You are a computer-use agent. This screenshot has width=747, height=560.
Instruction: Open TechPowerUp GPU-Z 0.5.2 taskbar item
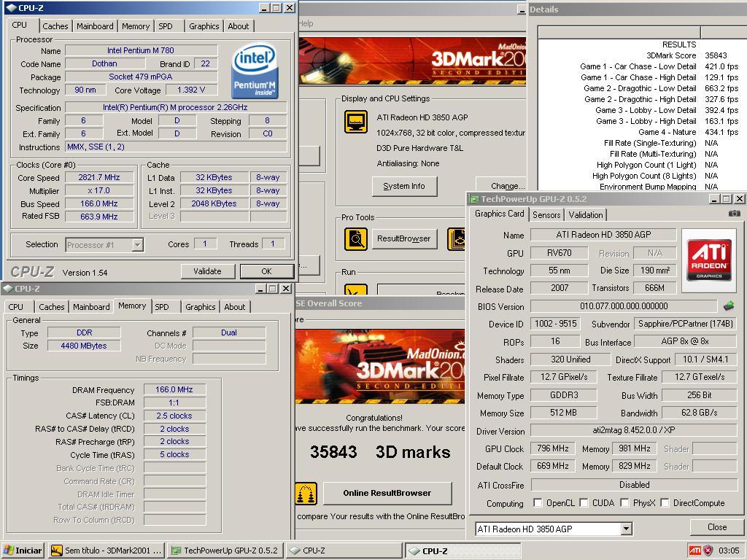click(x=225, y=551)
